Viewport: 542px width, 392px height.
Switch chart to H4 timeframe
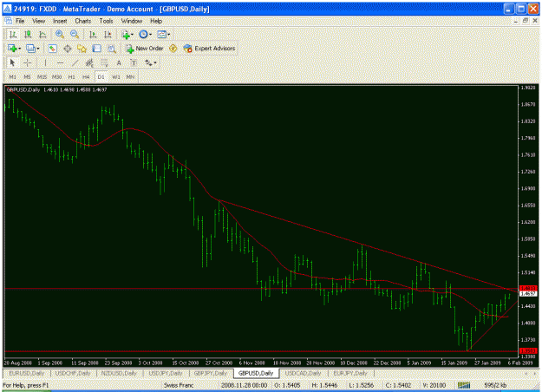86,76
